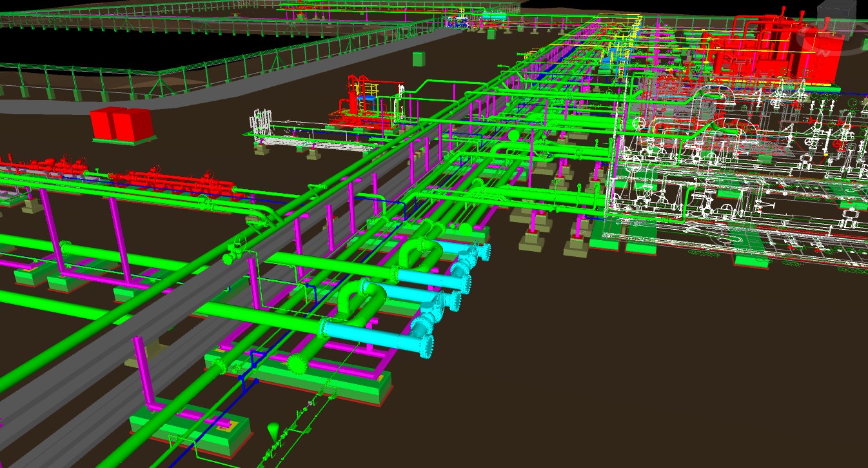868x468 pixels.
Task: Select the two red boxes on the left
Action: (122, 123)
